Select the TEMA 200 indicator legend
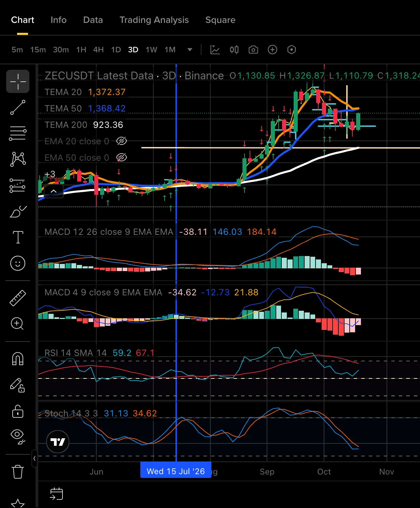The image size is (420, 508). point(84,125)
